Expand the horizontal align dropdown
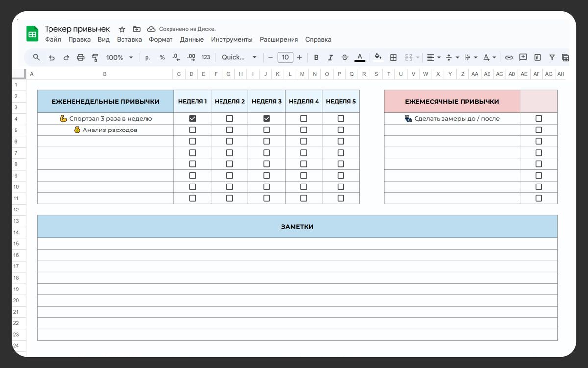588x368 pixels. pyautogui.click(x=433, y=58)
